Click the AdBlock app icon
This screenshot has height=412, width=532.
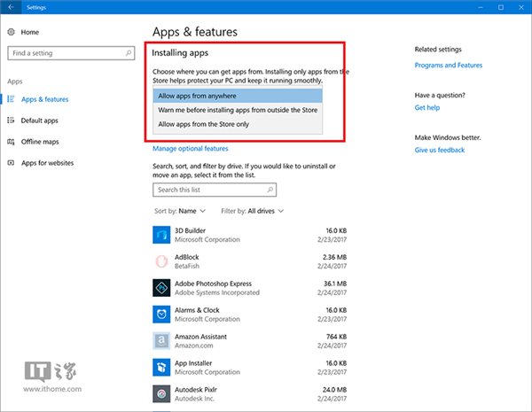(161, 261)
